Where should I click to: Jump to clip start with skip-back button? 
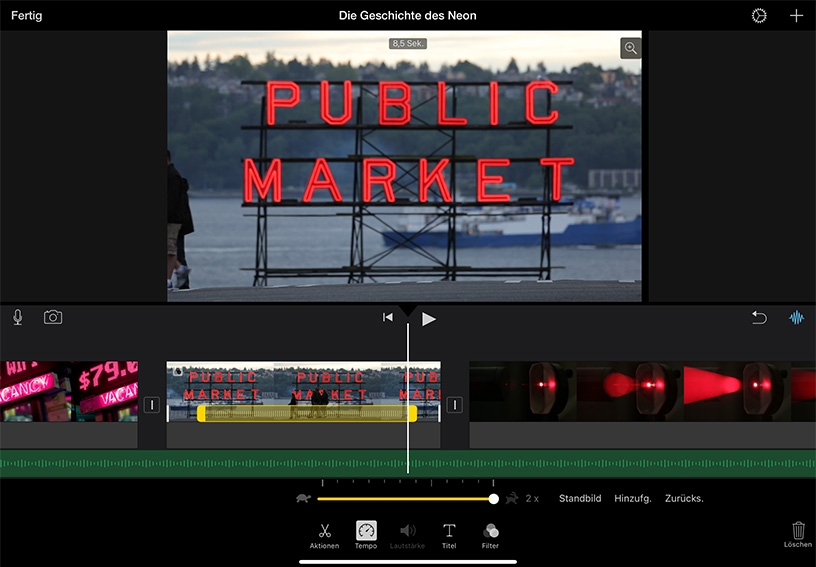pyautogui.click(x=388, y=317)
